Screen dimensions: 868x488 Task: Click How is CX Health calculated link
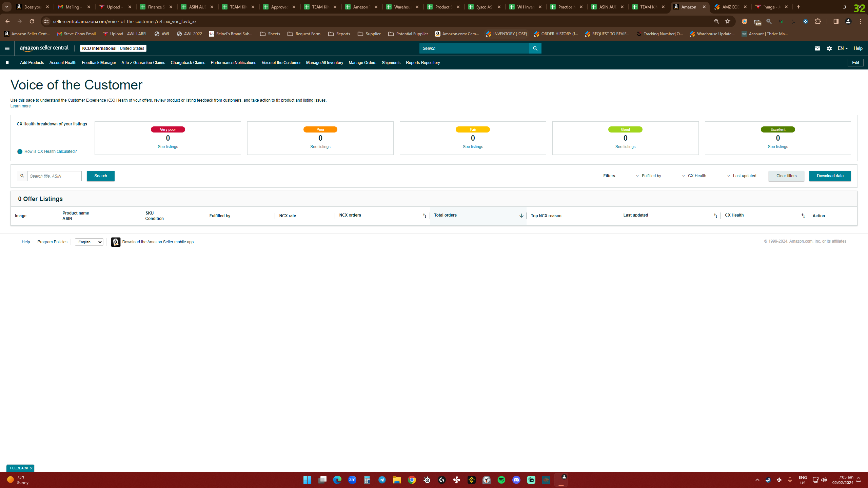click(51, 151)
